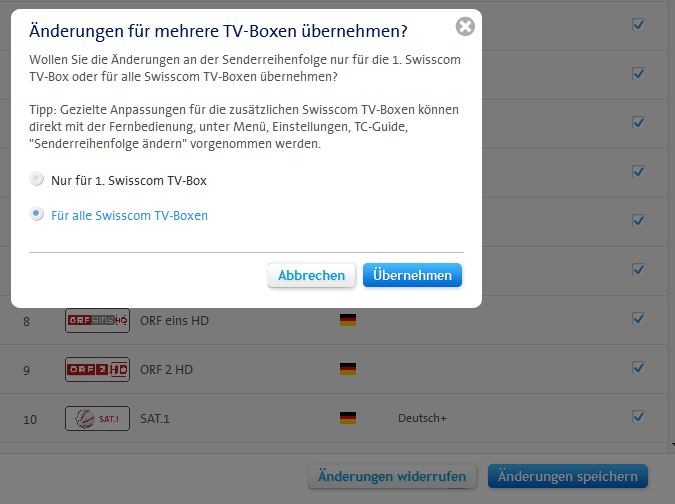
Task: Click "Änderungen widerrufen" to revert changes
Action: (x=392, y=476)
